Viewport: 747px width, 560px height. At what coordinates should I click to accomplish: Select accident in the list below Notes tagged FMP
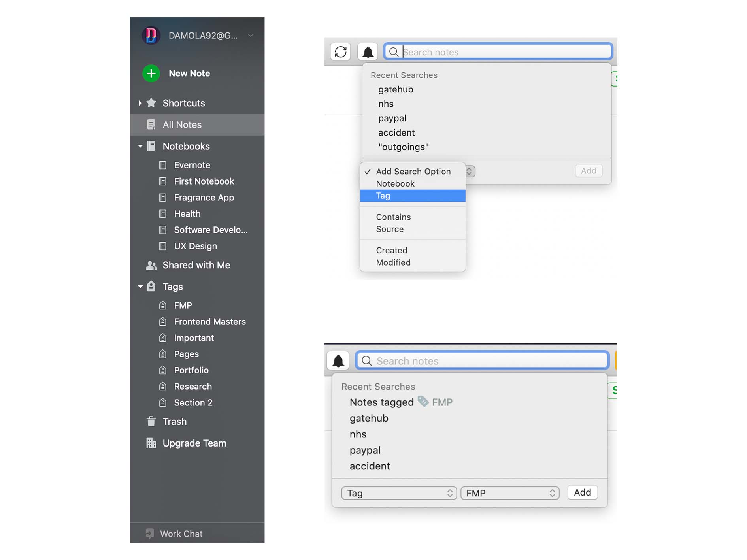370,466
